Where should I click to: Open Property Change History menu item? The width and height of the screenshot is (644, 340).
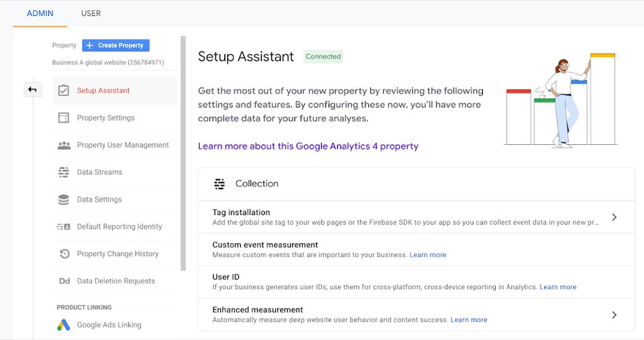click(115, 253)
